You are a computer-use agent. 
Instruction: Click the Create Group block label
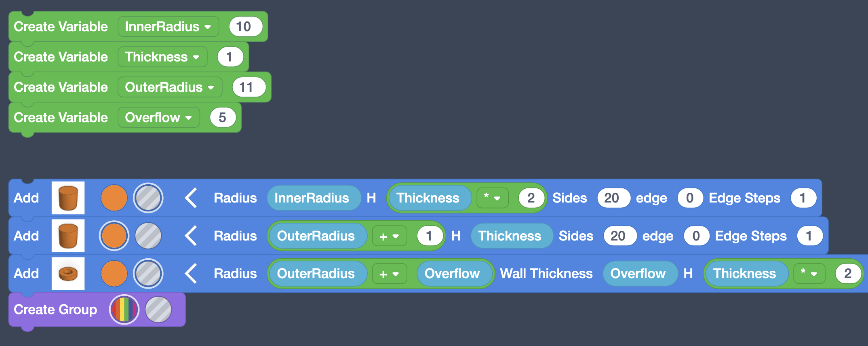pos(55,310)
